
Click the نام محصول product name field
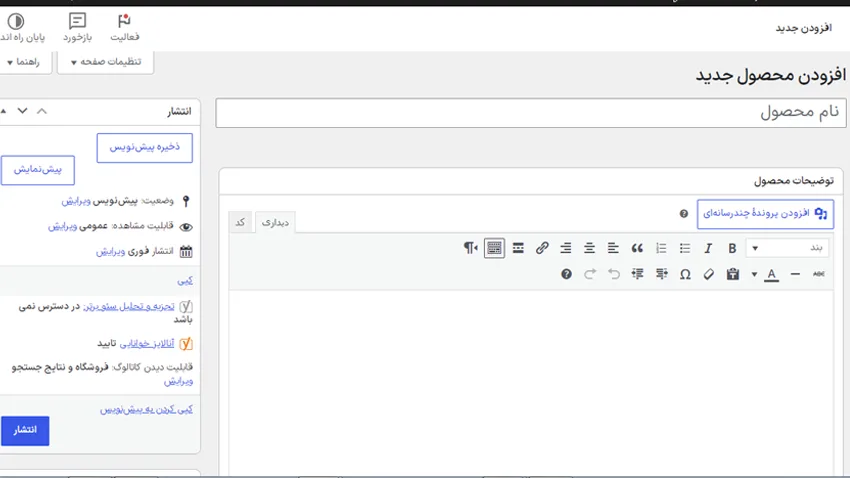click(x=531, y=113)
